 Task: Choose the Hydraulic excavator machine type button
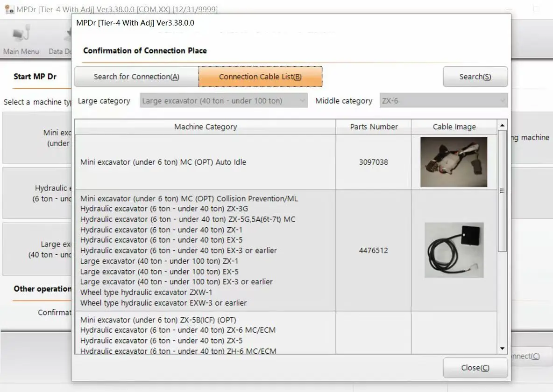point(37,193)
